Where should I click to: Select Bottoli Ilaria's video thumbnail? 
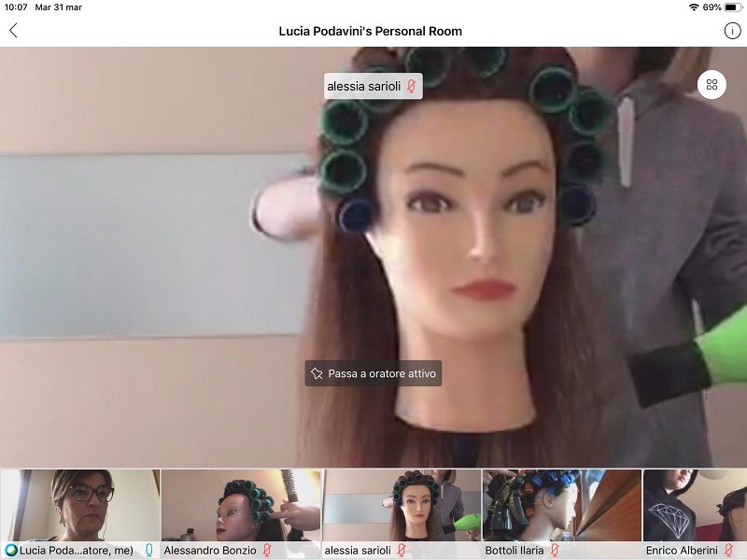(562, 504)
